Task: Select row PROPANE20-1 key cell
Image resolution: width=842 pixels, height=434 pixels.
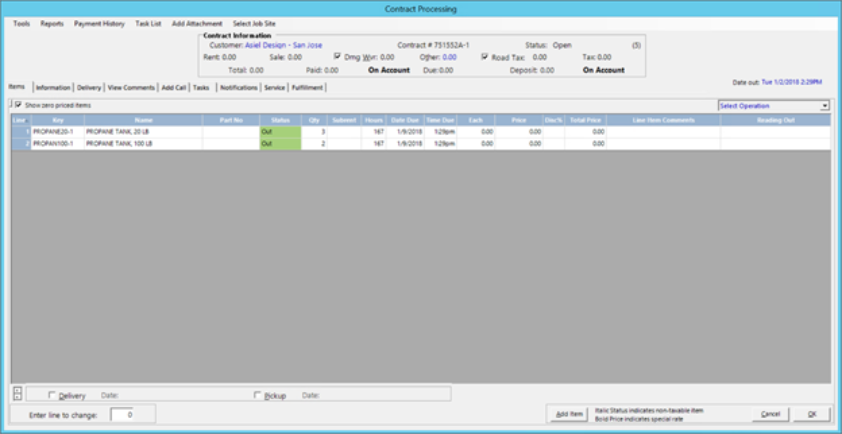Action: pyautogui.click(x=57, y=132)
